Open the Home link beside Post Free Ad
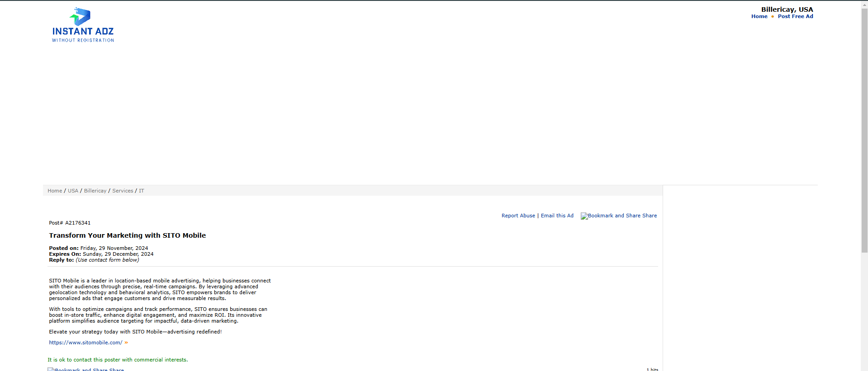The width and height of the screenshot is (868, 371). pos(759,16)
